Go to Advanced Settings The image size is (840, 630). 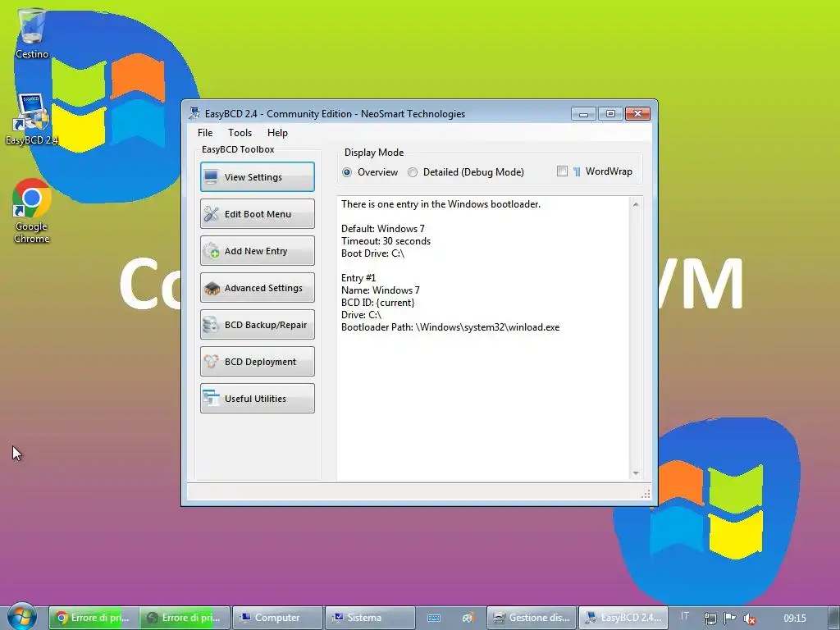pyautogui.click(x=257, y=288)
